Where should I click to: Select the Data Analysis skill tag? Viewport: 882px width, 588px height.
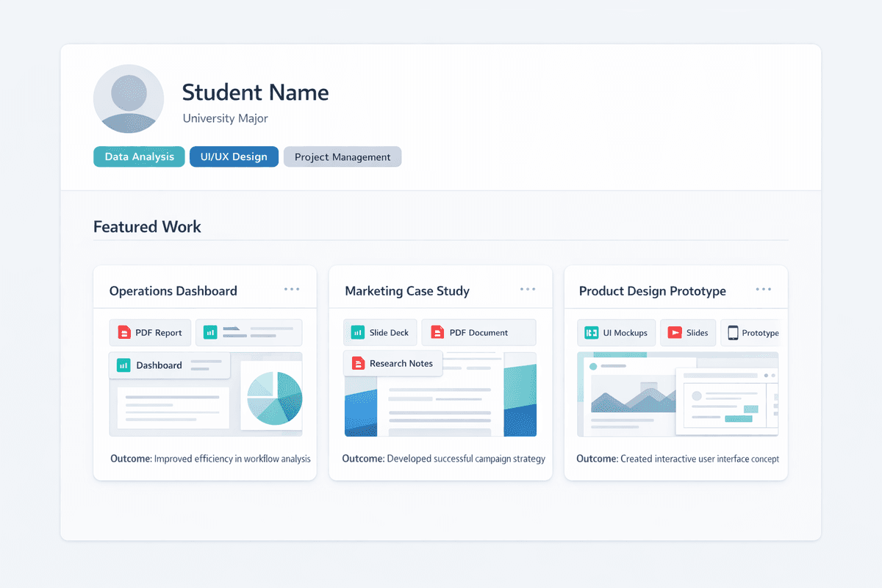click(x=139, y=157)
